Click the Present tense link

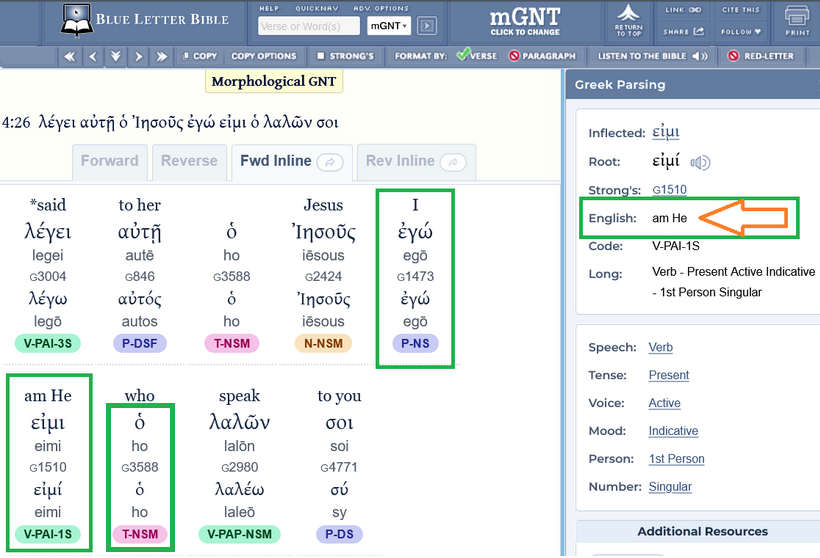click(x=668, y=375)
